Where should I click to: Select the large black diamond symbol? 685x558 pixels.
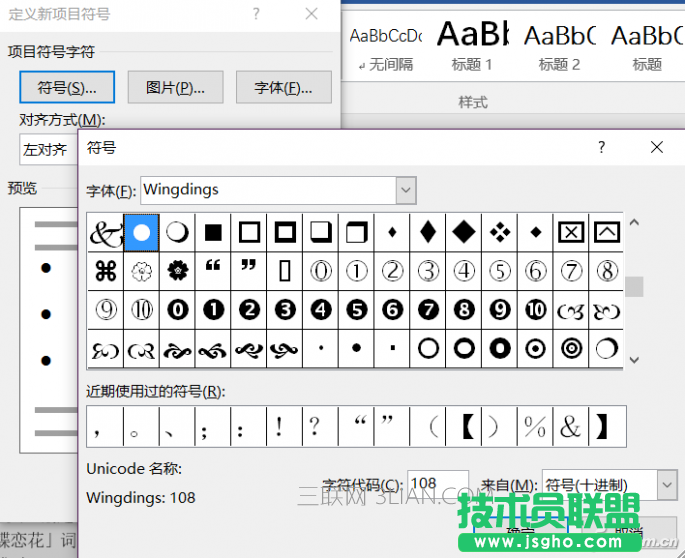[x=463, y=232]
